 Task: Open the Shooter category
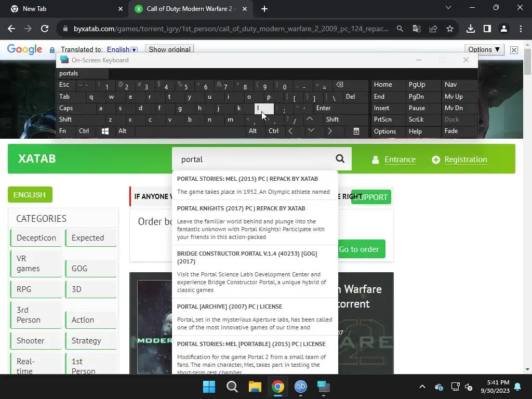[x=36, y=341]
